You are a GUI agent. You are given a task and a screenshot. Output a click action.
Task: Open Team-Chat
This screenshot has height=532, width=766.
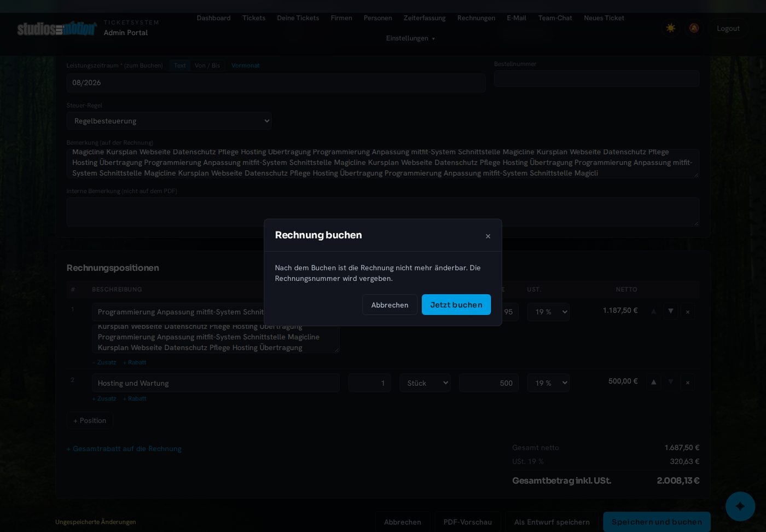(x=555, y=18)
